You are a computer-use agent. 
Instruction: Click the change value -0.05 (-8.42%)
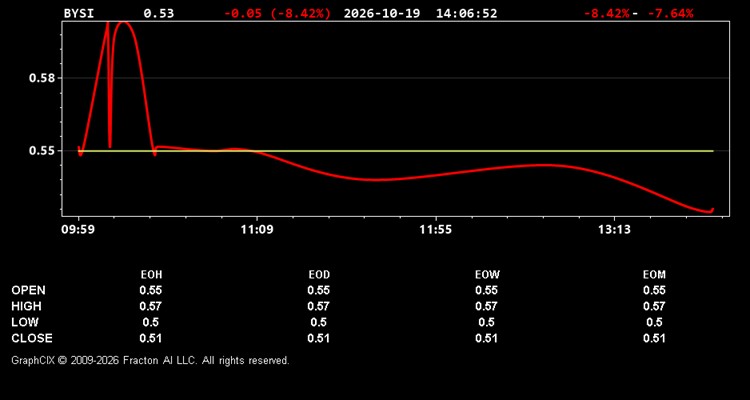(277, 13)
